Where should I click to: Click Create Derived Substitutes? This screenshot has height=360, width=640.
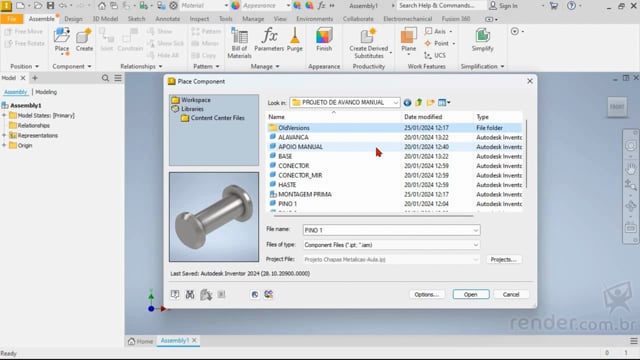tap(369, 43)
